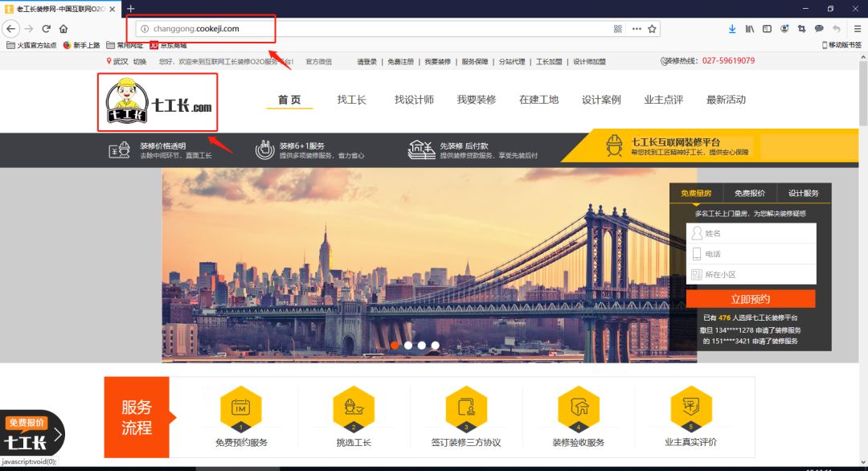Open the Firefox hamburger menu icon
Screen dimensions: 868x471
[857, 28]
